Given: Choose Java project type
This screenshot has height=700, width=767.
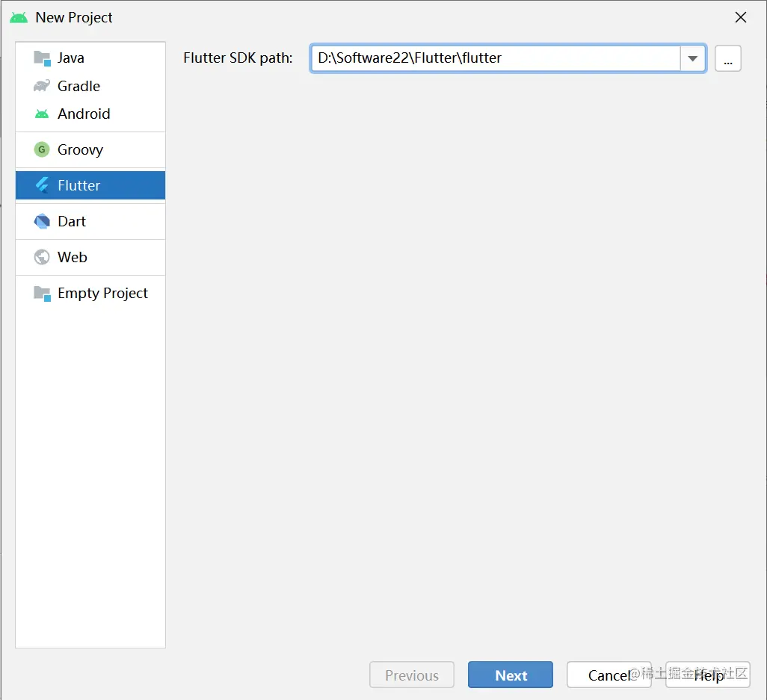Looking at the screenshot, I should click(90, 58).
